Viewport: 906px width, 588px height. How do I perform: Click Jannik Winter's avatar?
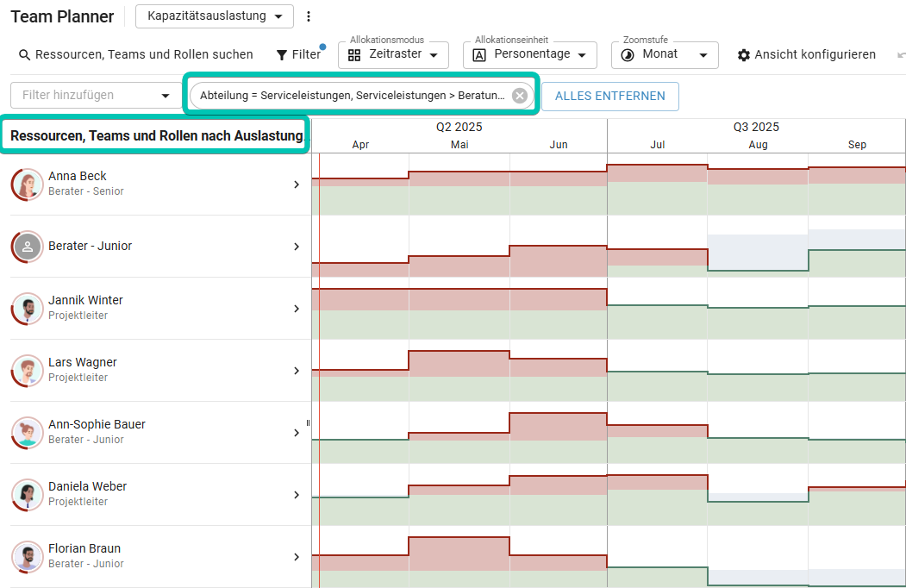click(x=28, y=309)
